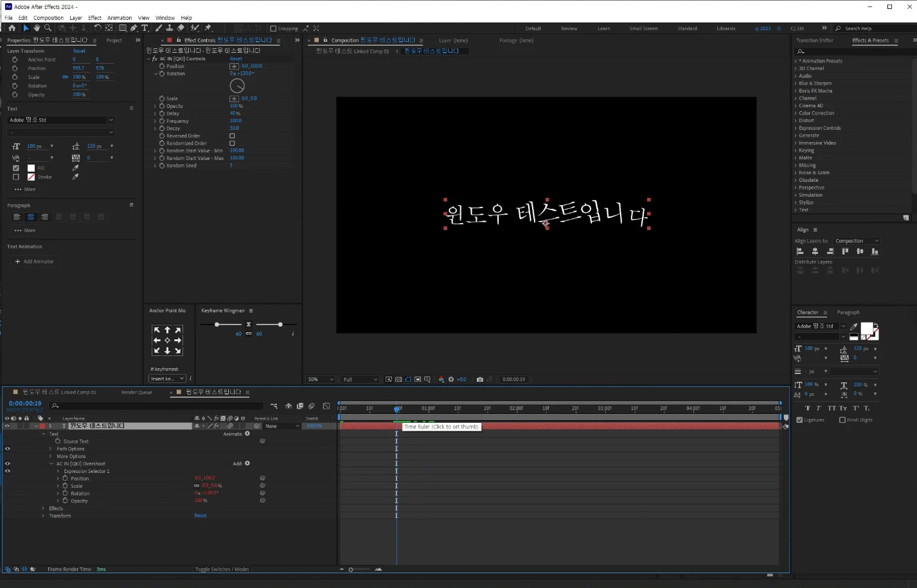Click the timeline layer search field
The image size is (917, 588).
157,405
